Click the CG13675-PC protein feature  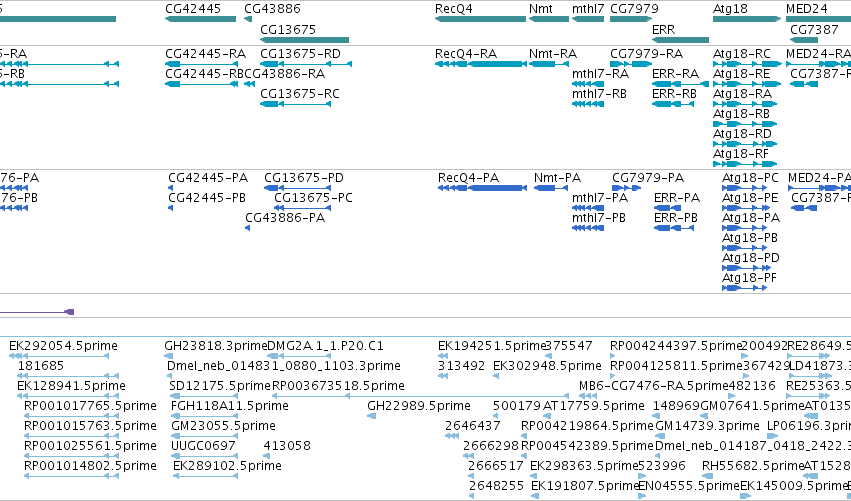pyautogui.click(x=302, y=208)
